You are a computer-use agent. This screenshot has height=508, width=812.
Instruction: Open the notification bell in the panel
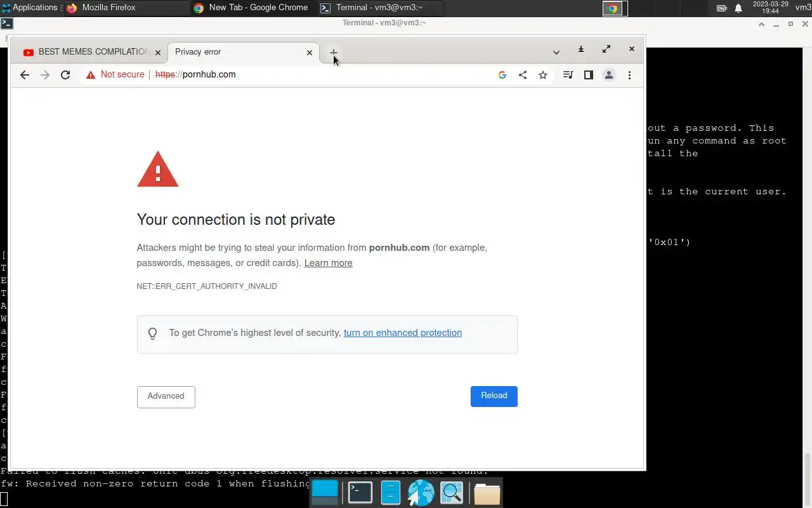[x=738, y=8]
